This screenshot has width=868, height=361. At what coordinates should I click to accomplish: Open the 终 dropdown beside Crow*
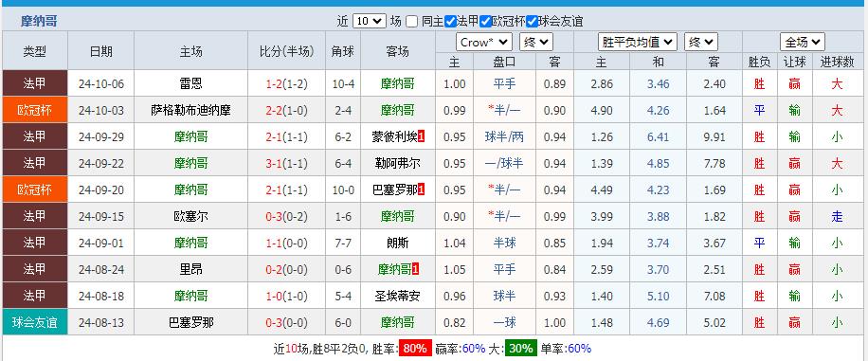coord(535,42)
